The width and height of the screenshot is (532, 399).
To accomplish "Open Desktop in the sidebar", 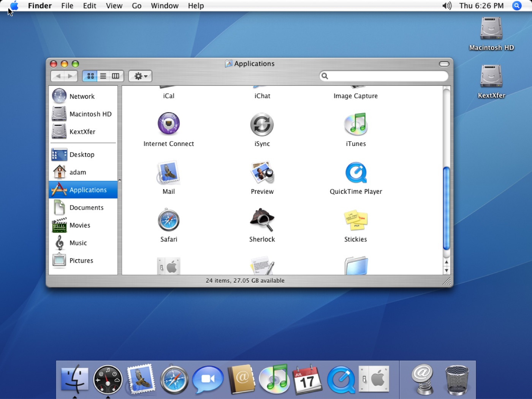I will pyautogui.click(x=83, y=155).
